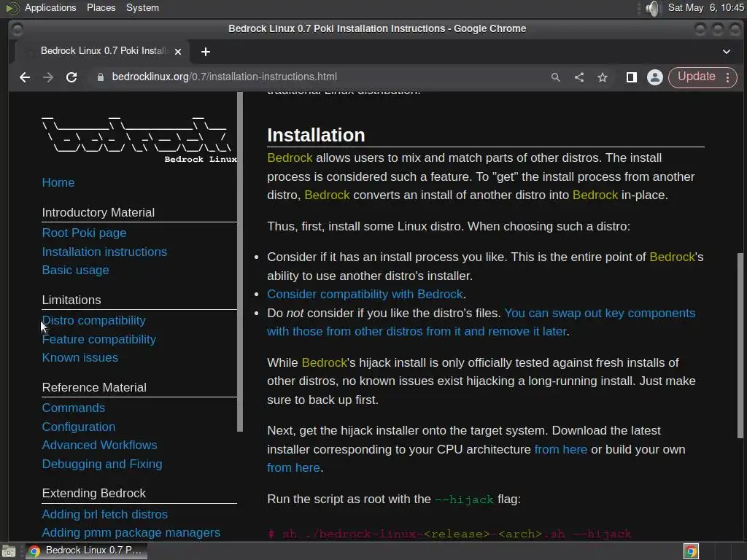Viewport: 747px width, 560px height.
Task: Open the Places menu
Action: [x=101, y=7]
